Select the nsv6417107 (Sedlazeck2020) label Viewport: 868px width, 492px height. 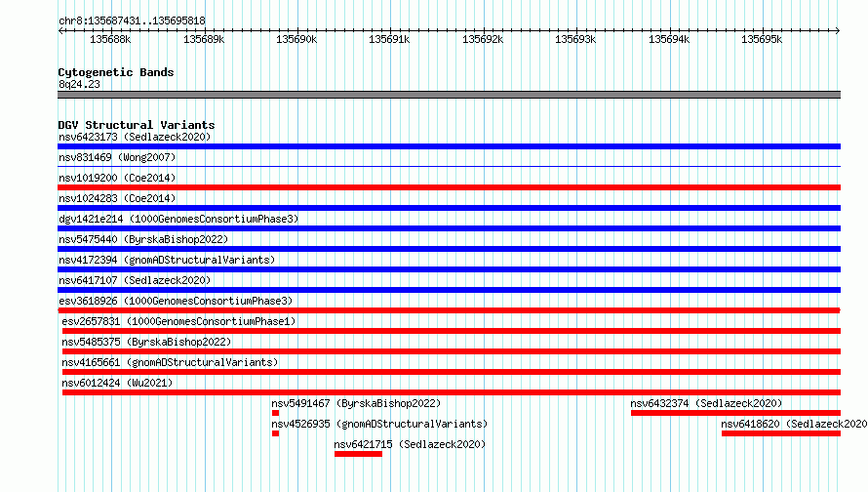tap(135, 280)
